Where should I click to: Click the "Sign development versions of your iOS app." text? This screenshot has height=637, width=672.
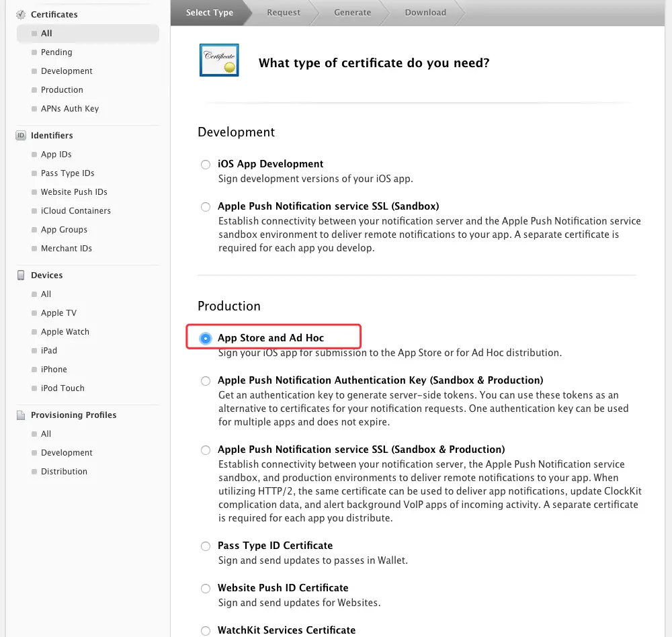pos(315,179)
